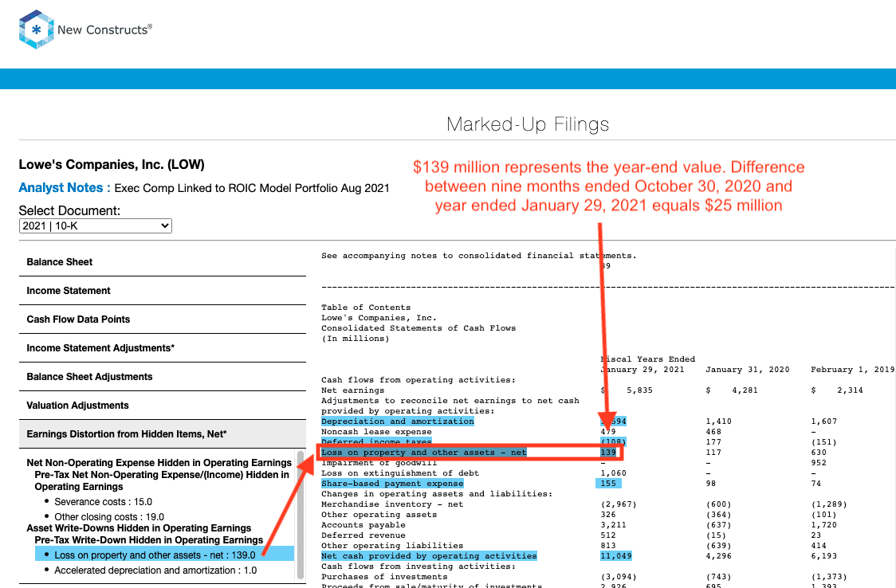Click Asset Write-Downs Hidden in Operating Earnings heading

click(139, 528)
